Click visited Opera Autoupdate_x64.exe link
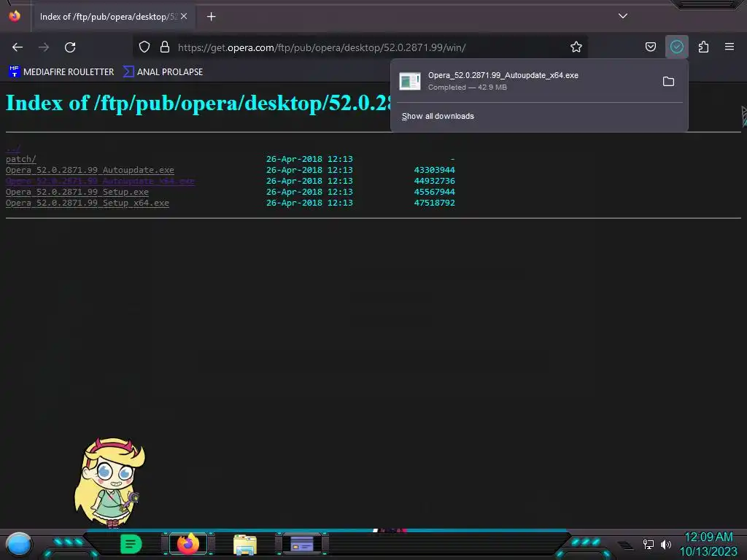The height and width of the screenshot is (560, 747). coord(100,181)
